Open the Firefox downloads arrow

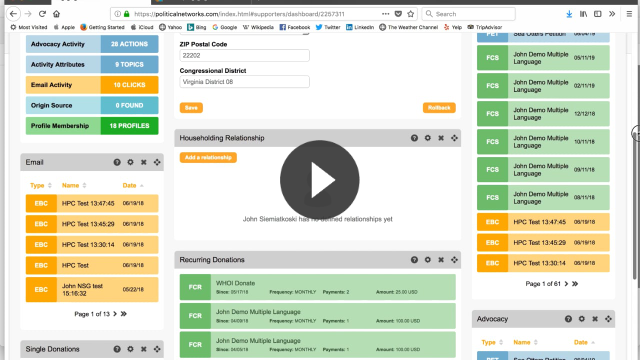pyautogui.click(x=569, y=14)
